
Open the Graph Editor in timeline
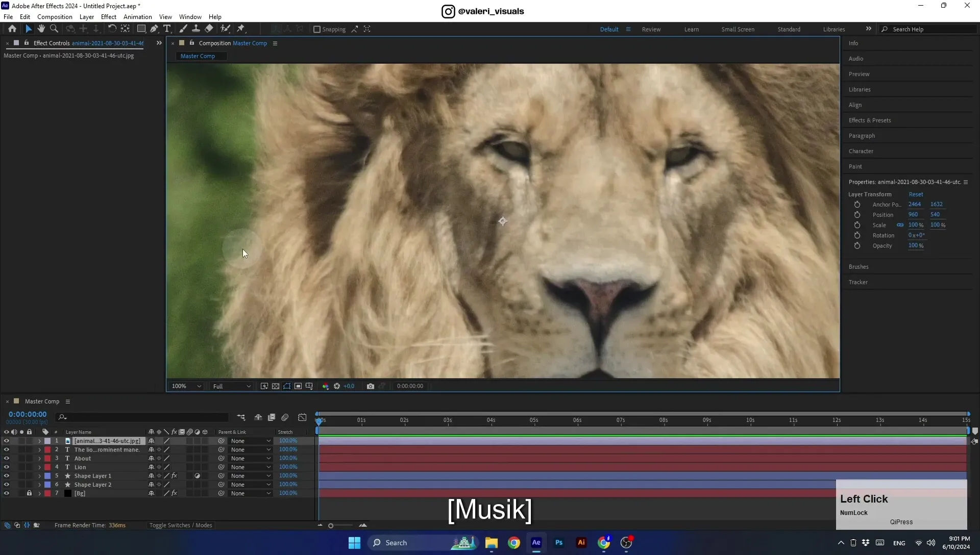pyautogui.click(x=302, y=417)
